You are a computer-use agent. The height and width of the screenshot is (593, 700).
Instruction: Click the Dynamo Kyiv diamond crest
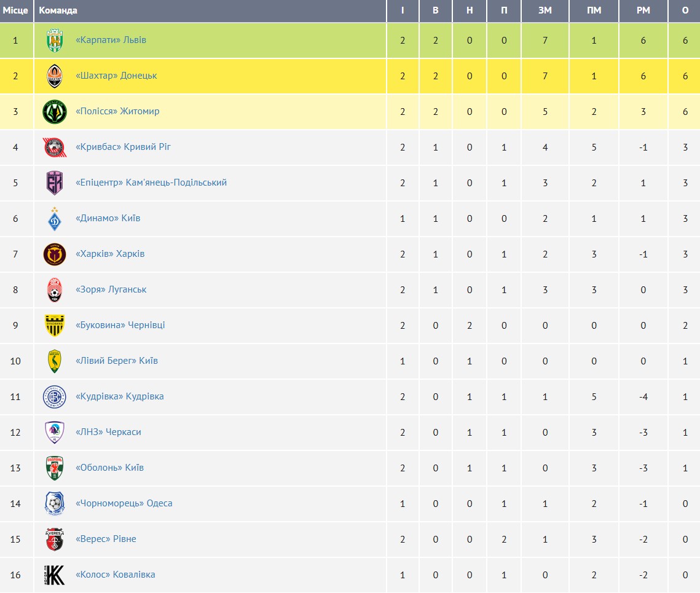(x=55, y=218)
